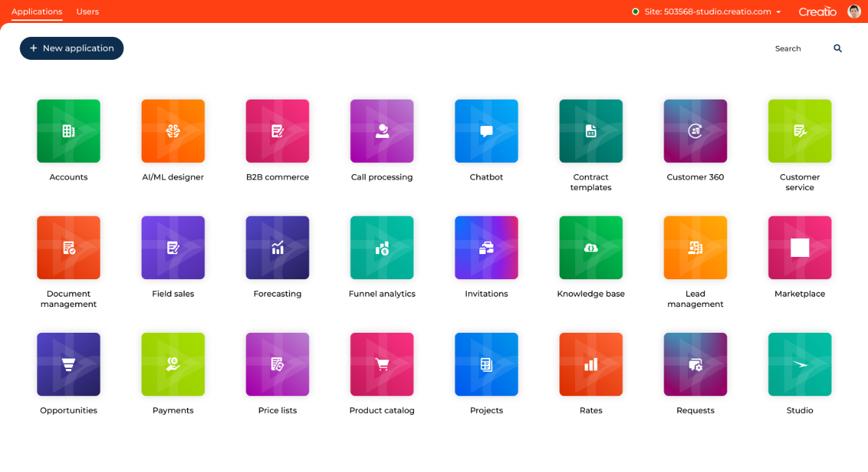Viewport: 868px width, 472px height.
Task: Open the B2B commerce application
Action: coord(277,131)
